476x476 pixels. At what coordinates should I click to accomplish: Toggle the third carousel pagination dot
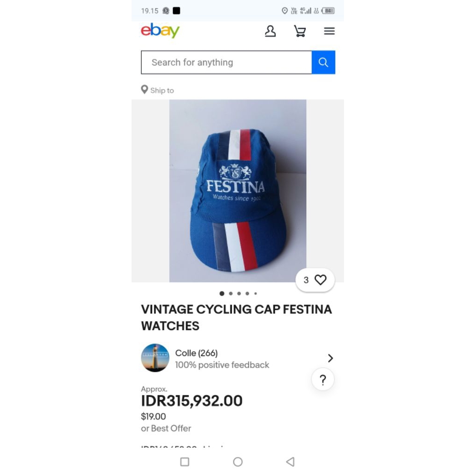pos(238,293)
